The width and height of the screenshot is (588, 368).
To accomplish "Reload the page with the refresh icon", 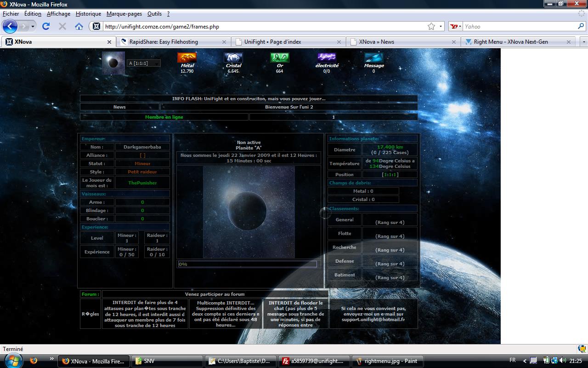I will pyautogui.click(x=46, y=26).
